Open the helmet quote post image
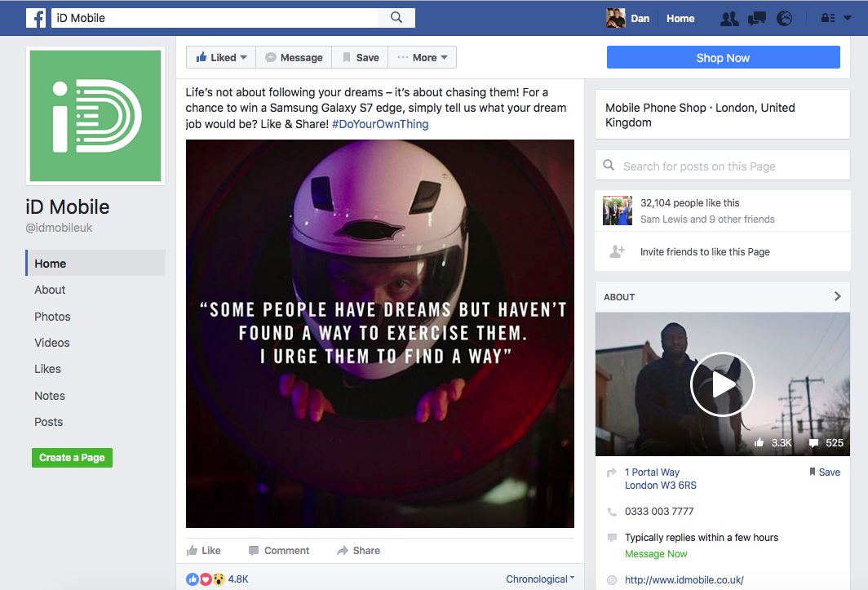This screenshot has height=590, width=868. (x=380, y=334)
